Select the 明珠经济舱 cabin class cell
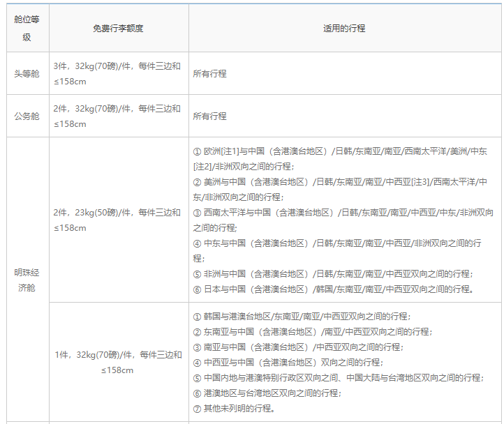Screen dimensions: 504x424 coord(27,279)
